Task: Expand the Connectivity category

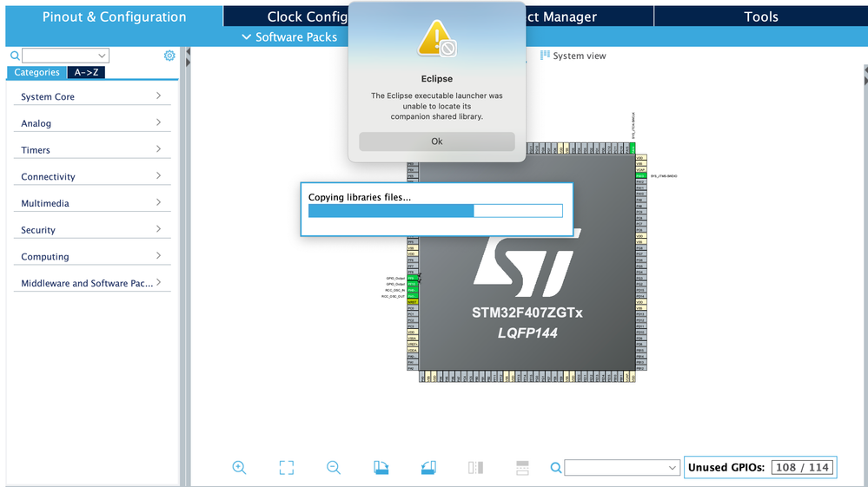Action: [x=92, y=175]
